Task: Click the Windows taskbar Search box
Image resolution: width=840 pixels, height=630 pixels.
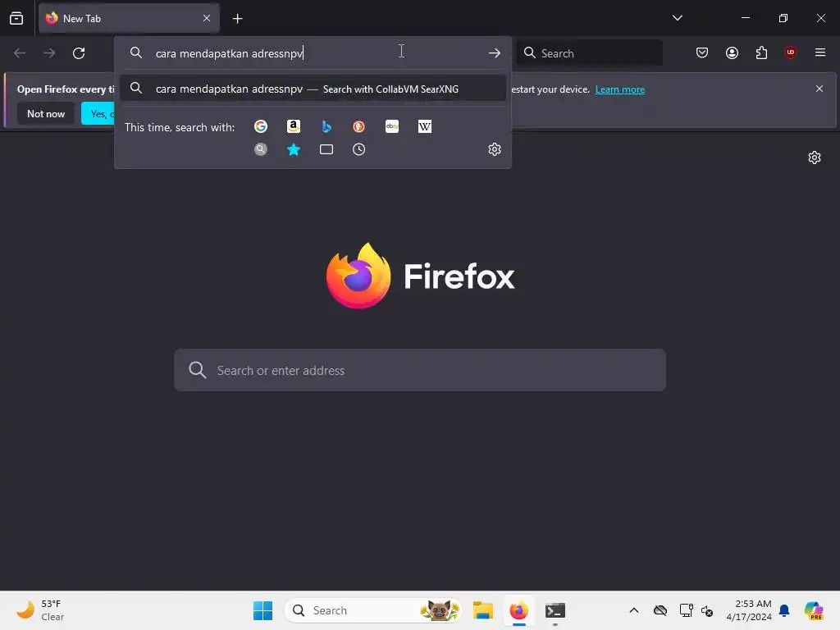Action: coord(373,610)
